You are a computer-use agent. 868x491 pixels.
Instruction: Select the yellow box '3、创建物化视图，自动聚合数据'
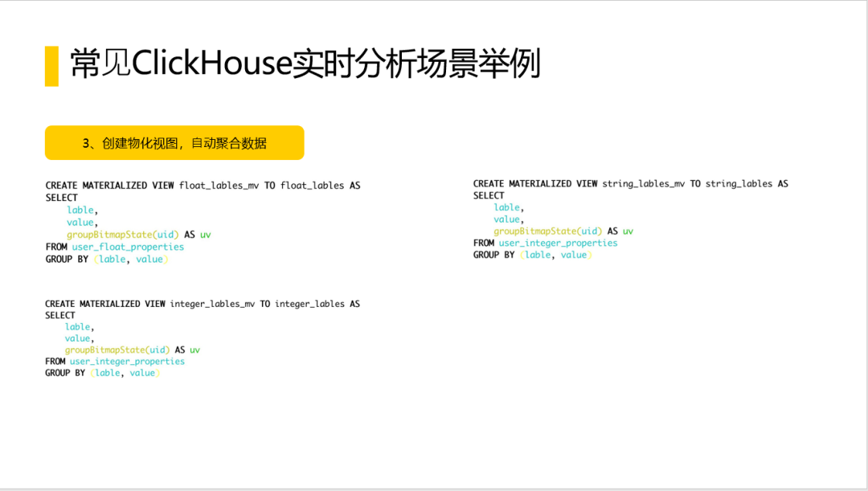click(x=174, y=143)
